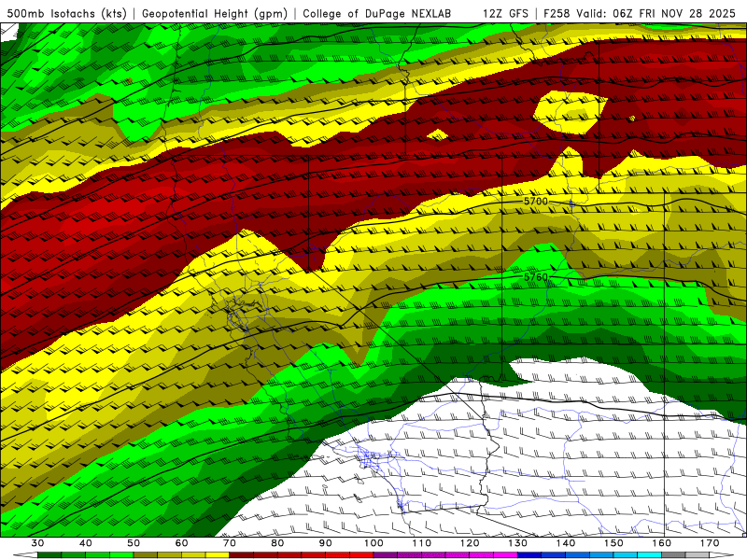This screenshot has width=747, height=560.
Task: Click the 90 value on the color scale
Action: [326, 543]
